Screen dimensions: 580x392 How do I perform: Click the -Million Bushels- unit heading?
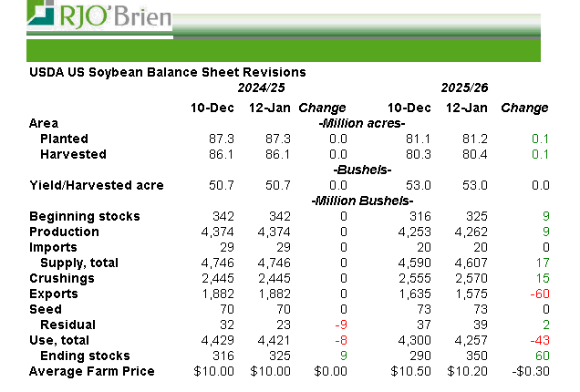362,201
